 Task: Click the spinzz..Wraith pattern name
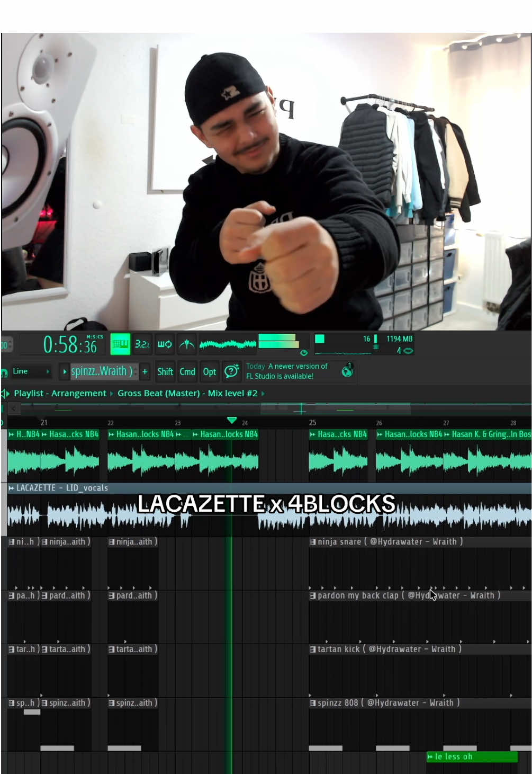click(102, 371)
